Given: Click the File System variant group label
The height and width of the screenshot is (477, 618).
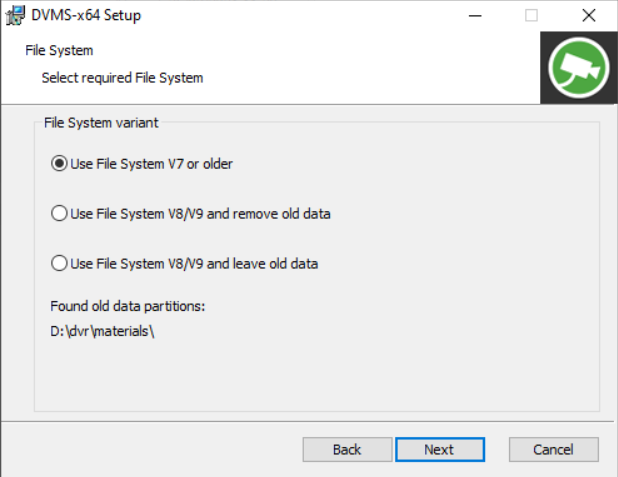Looking at the screenshot, I should 101,123.
